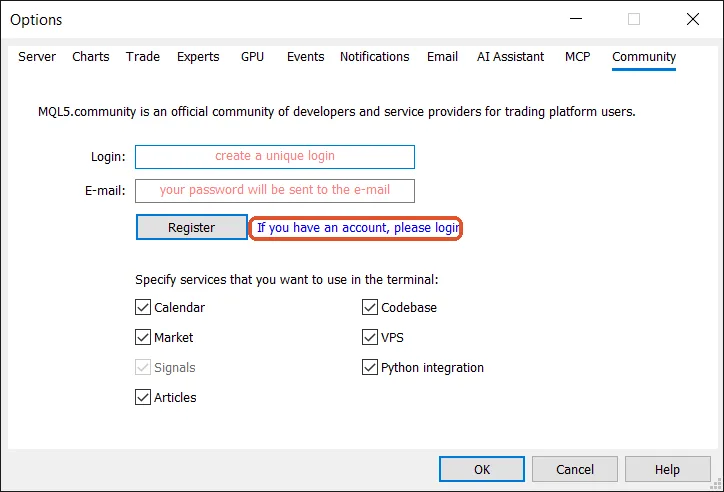The width and height of the screenshot is (724, 492).
Task: Uncheck the Calendar service checkbox
Action: pyautogui.click(x=143, y=307)
